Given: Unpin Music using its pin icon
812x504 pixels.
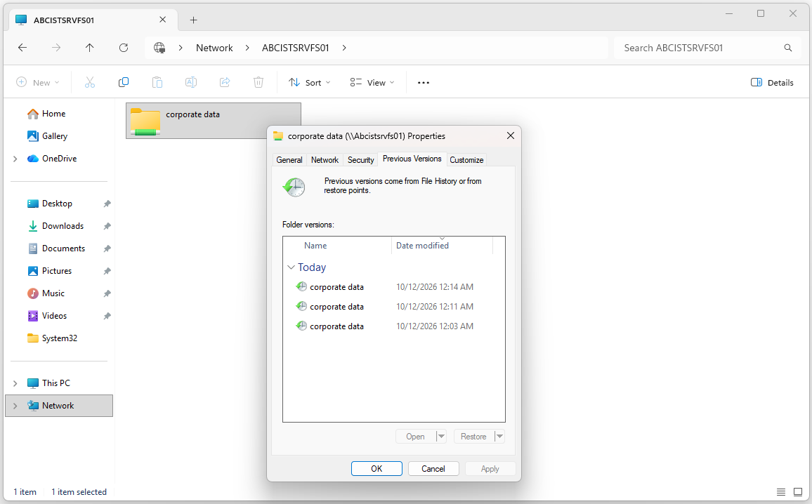Looking at the screenshot, I should pos(107,293).
